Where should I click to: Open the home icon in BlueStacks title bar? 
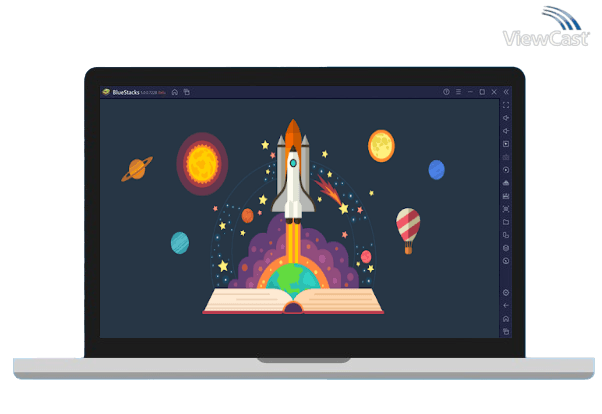coord(175,92)
